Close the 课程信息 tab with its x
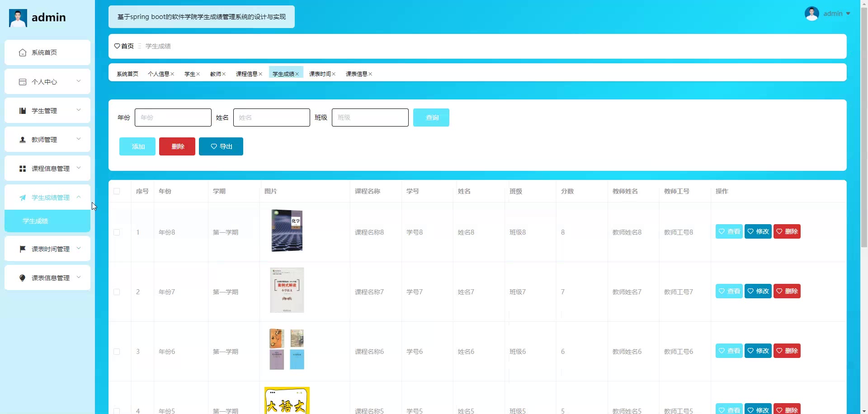The height and width of the screenshot is (414, 868). [x=260, y=74]
